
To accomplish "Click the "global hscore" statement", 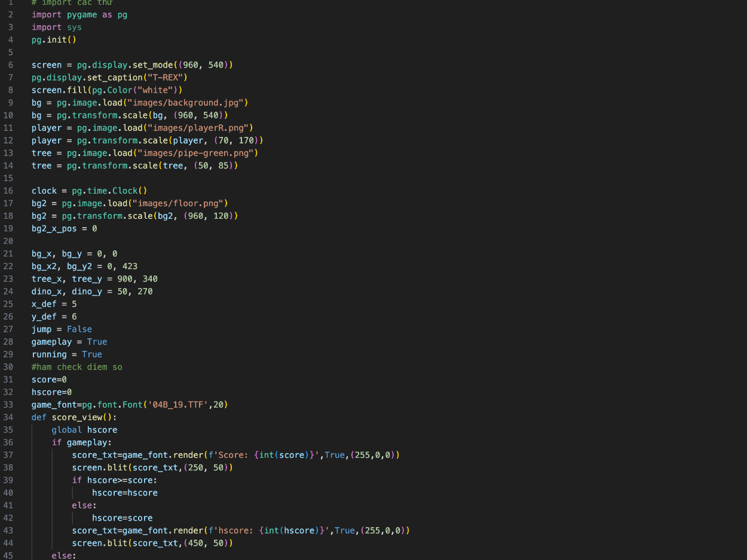I will (x=84, y=430).
